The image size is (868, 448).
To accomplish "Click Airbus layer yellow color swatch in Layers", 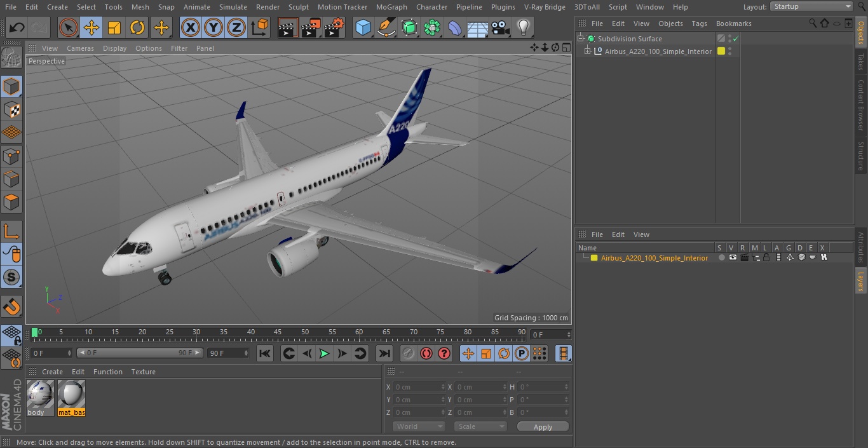I will pos(594,258).
